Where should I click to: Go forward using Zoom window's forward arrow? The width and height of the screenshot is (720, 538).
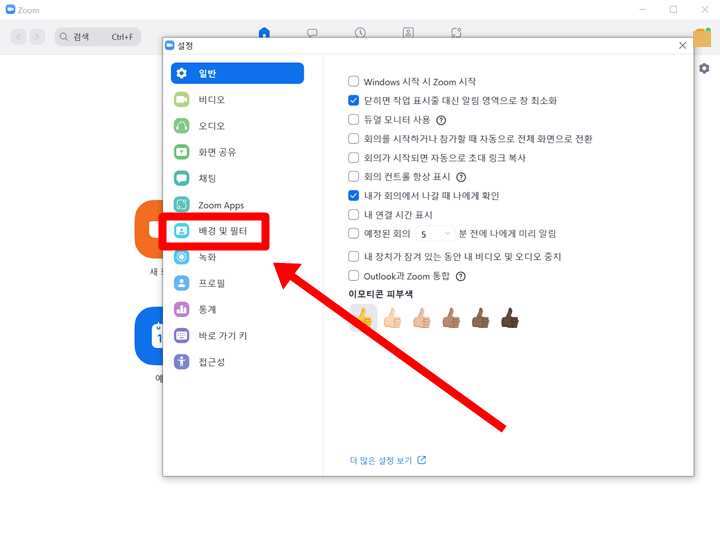37,37
